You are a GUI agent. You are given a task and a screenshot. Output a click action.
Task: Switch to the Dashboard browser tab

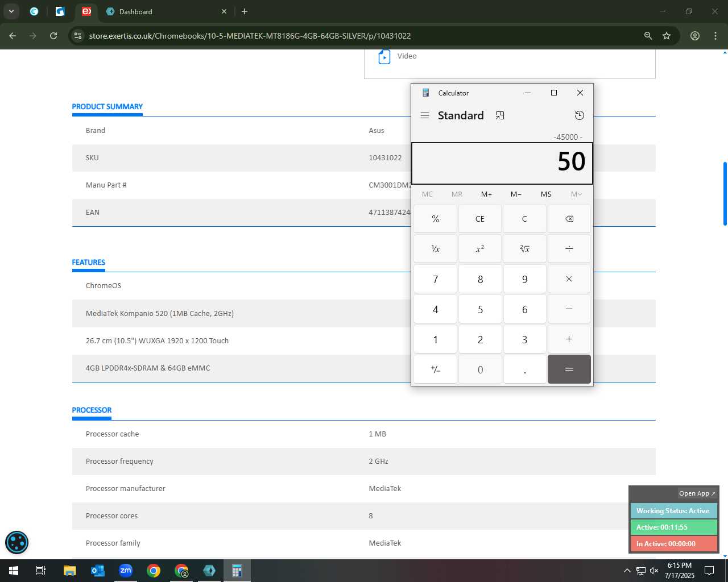point(165,11)
